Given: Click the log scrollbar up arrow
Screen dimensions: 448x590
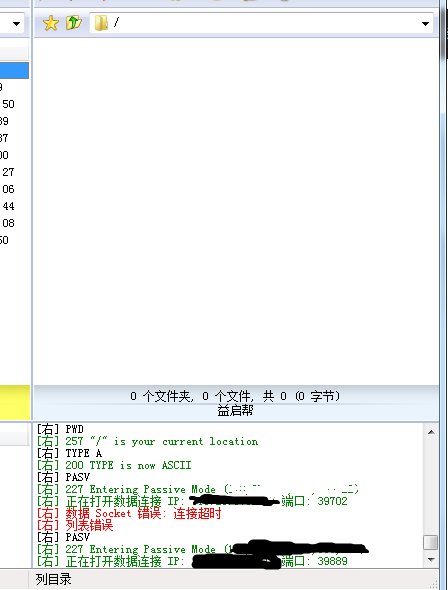Looking at the screenshot, I should [x=431, y=432].
